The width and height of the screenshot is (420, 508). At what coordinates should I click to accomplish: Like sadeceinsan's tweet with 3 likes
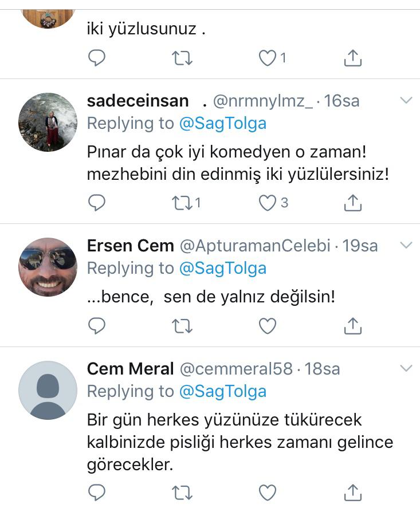point(268,203)
